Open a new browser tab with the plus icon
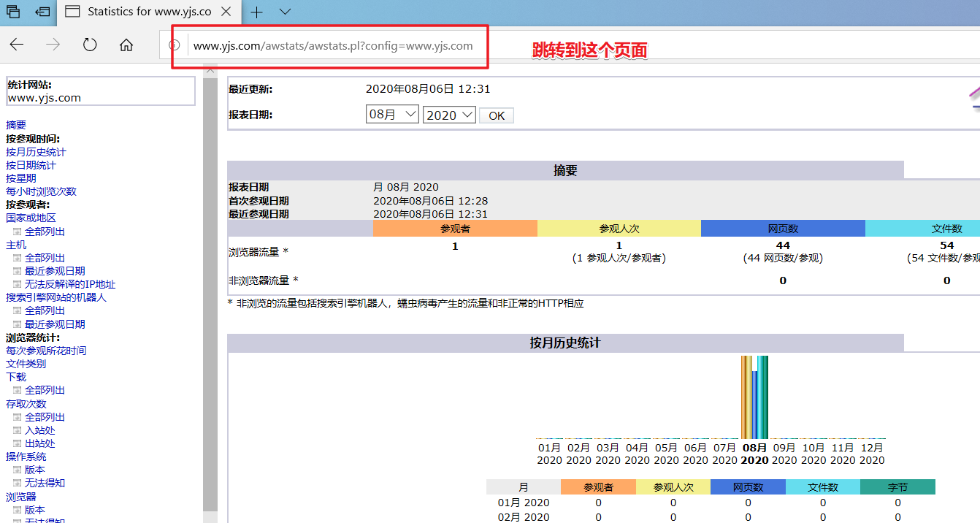 click(255, 12)
